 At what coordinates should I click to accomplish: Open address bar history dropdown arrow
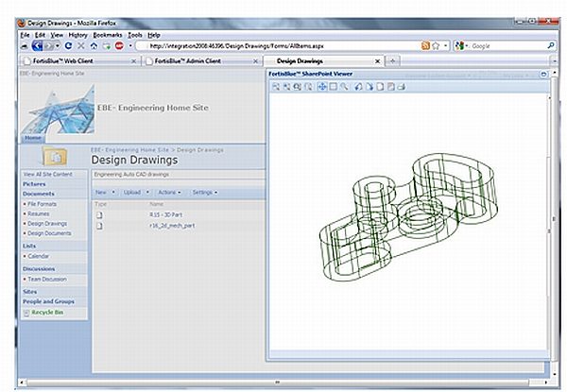446,46
